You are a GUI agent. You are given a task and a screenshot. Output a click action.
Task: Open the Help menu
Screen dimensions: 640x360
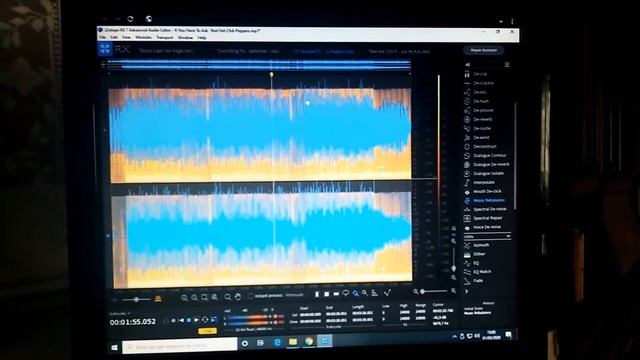pyautogui.click(x=202, y=38)
